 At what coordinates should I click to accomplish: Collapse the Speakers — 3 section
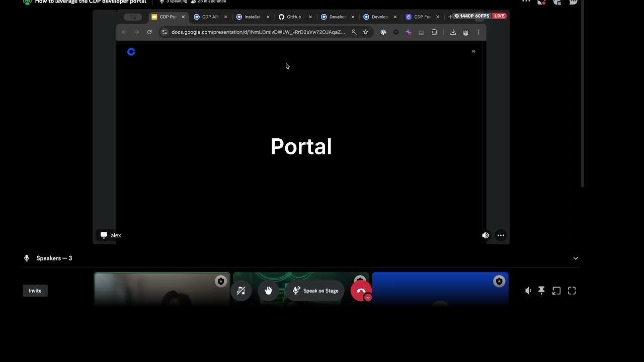click(576, 258)
